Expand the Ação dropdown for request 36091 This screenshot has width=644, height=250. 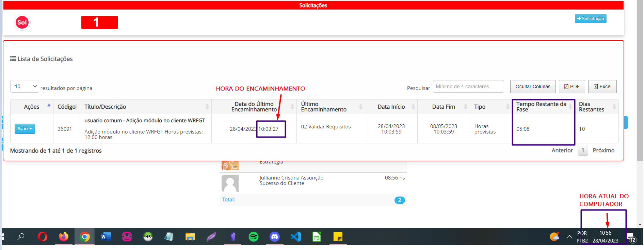[x=25, y=129]
